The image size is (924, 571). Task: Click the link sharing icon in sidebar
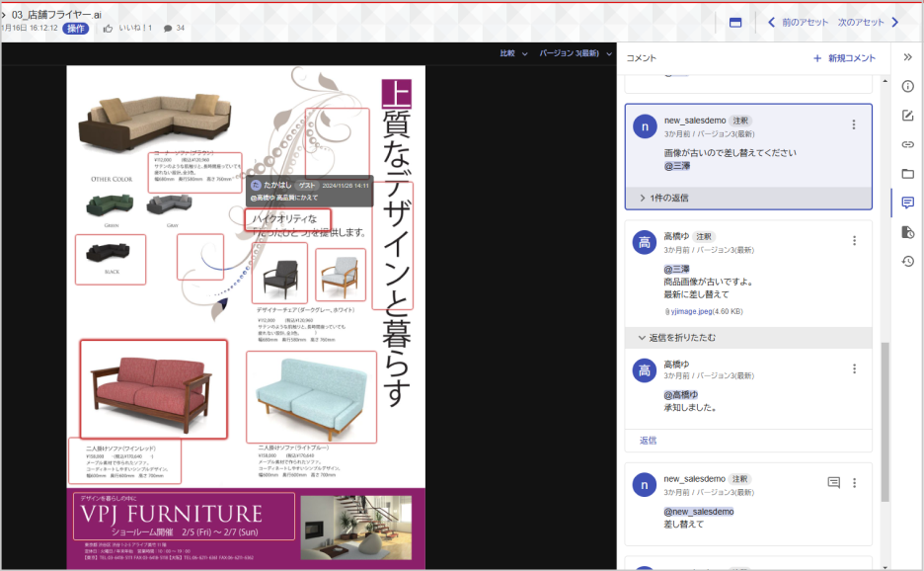pyautogui.click(x=907, y=145)
